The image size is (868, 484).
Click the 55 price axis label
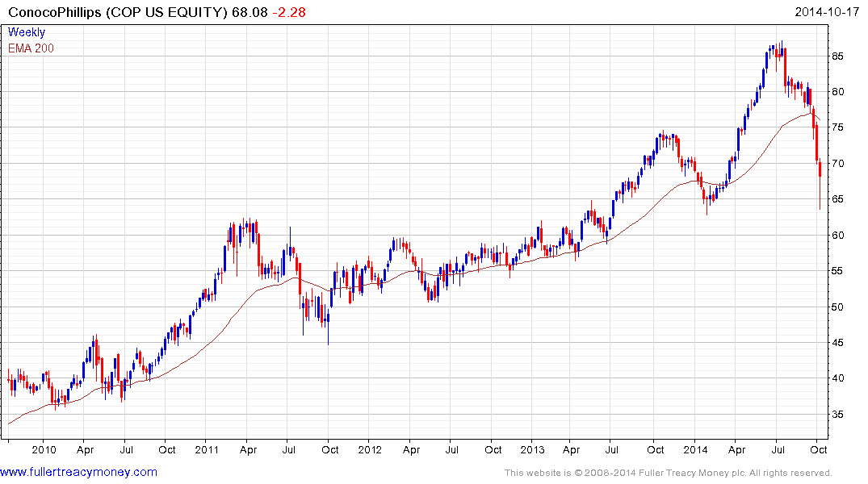tap(837, 271)
